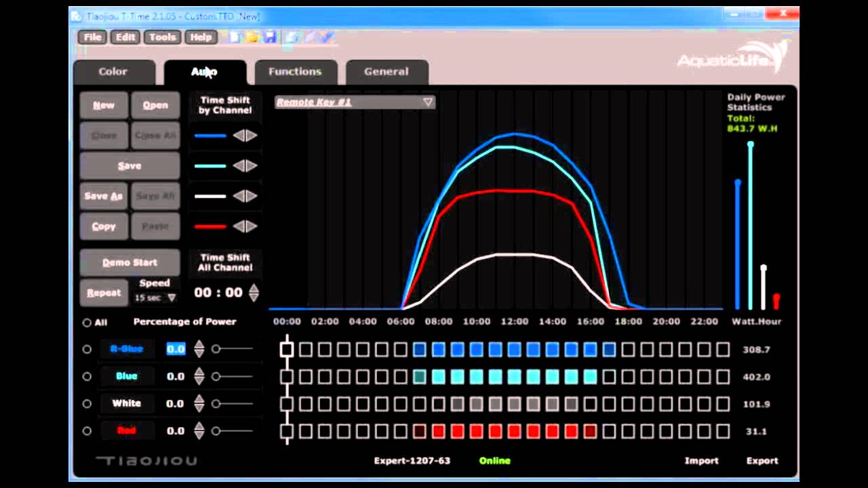The image size is (868, 488).
Task: Shift the white channel time left
Action: [239, 197]
